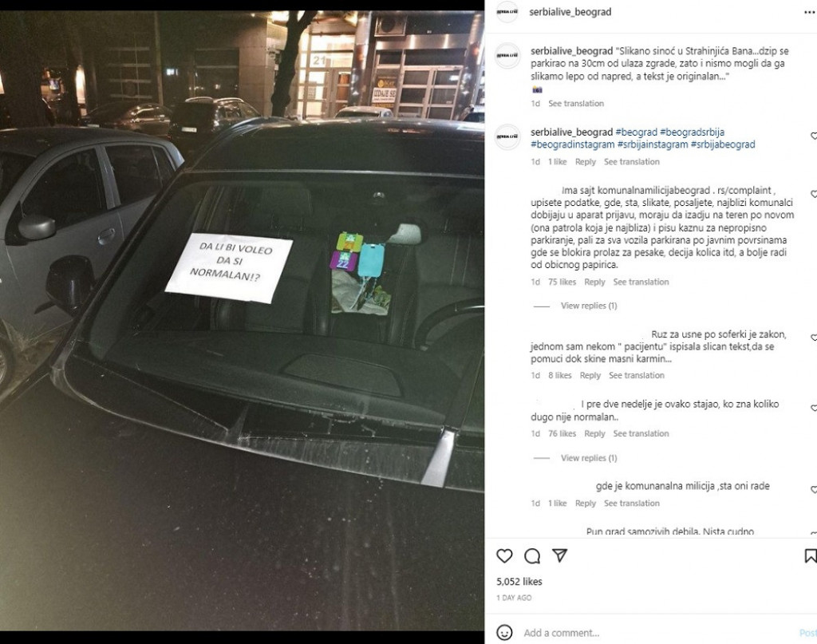Open the three-dot more options menu
The height and width of the screenshot is (644, 817).
click(810, 13)
